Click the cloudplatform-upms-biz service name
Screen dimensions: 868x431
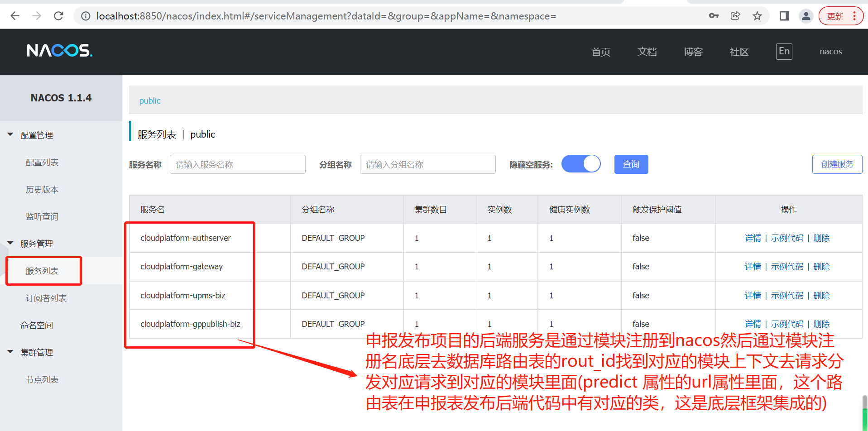[x=183, y=296]
